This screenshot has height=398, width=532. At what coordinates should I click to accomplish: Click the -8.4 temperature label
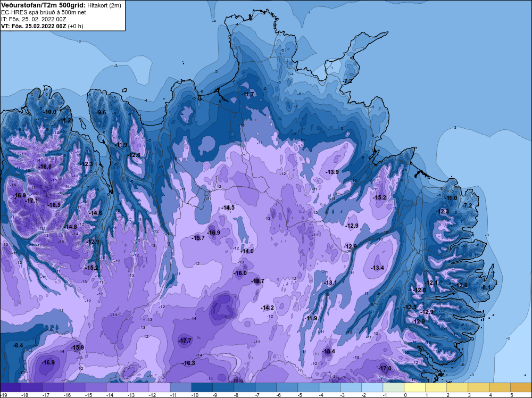click(18, 345)
